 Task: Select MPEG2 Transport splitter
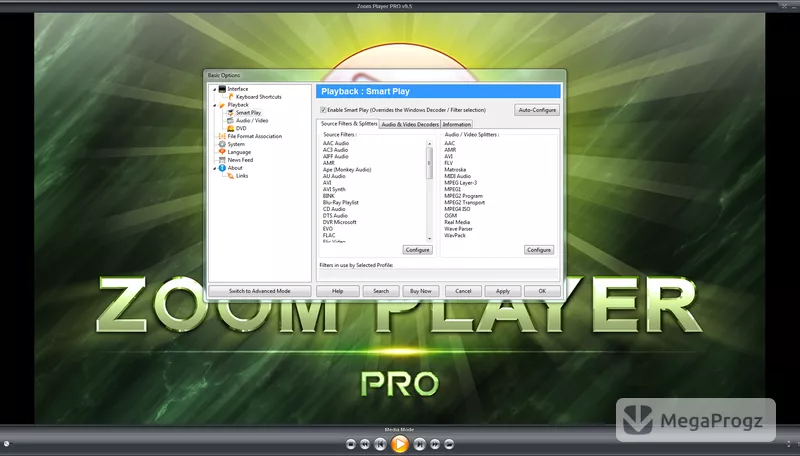[464, 202]
